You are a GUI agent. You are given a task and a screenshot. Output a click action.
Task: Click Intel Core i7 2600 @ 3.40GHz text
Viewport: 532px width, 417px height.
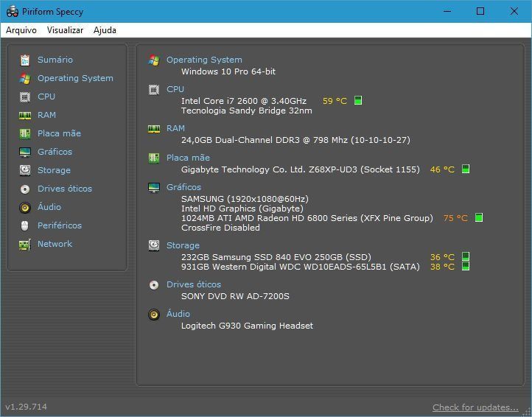coord(244,101)
